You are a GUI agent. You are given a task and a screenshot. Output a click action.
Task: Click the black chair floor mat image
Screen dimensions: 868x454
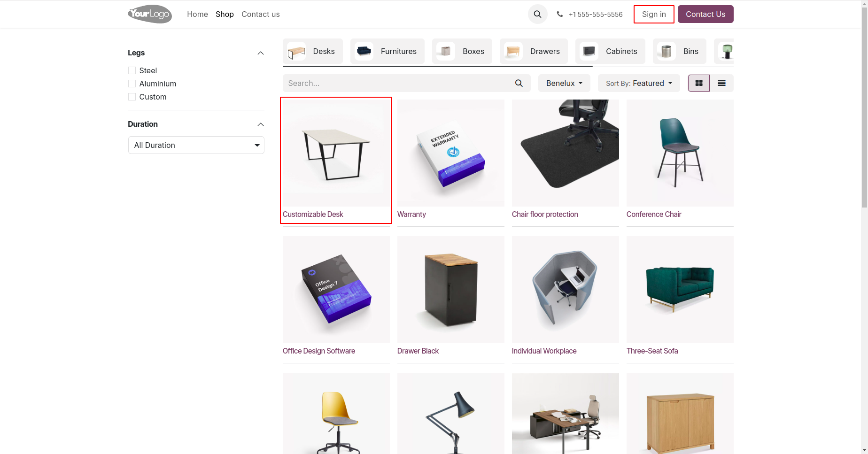pyautogui.click(x=566, y=153)
